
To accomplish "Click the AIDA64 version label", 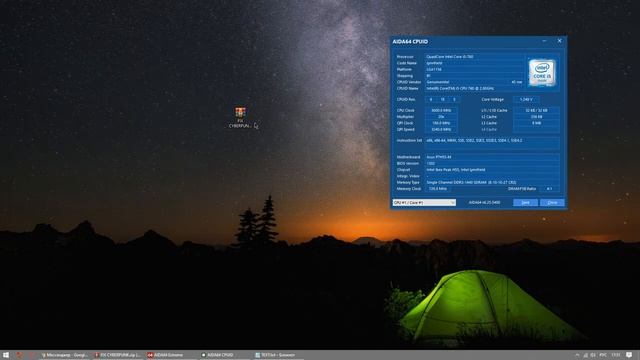I will [484, 202].
